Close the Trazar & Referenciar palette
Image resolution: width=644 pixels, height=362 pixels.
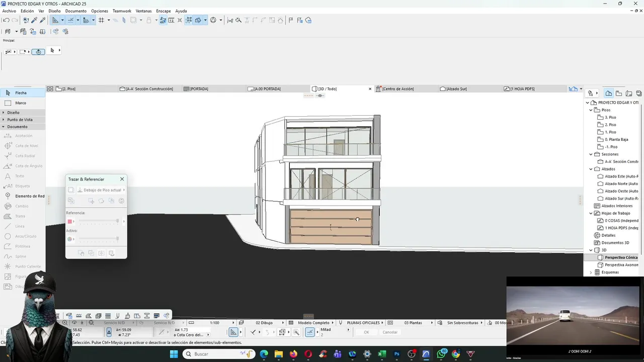(122, 179)
